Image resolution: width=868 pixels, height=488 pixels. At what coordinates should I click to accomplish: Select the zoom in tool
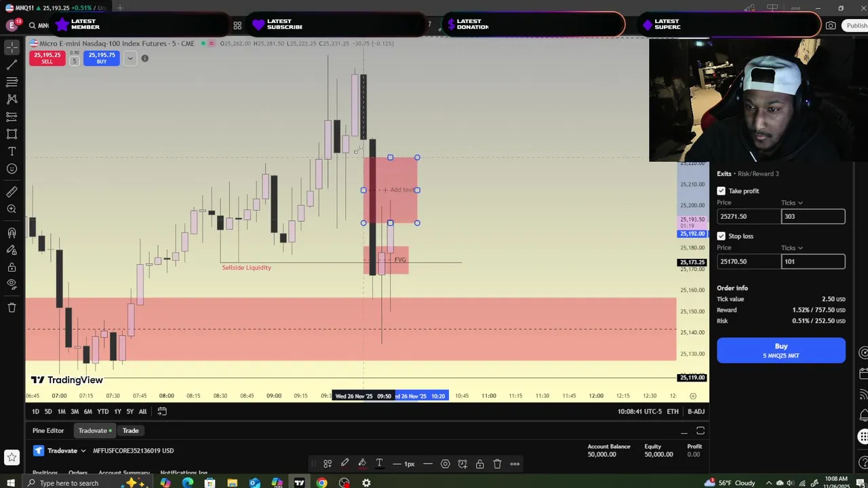coord(12,209)
